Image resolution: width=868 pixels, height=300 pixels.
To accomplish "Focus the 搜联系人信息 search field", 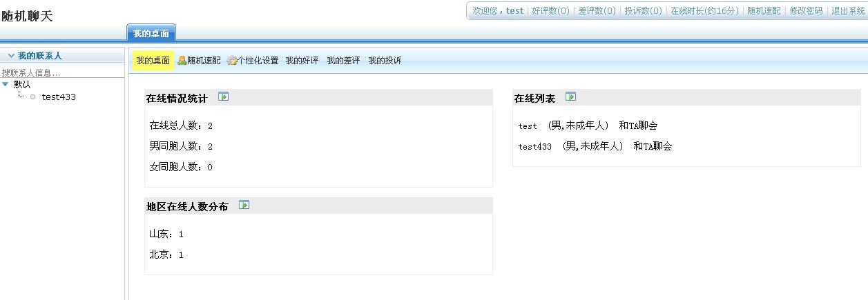I will click(x=62, y=72).
